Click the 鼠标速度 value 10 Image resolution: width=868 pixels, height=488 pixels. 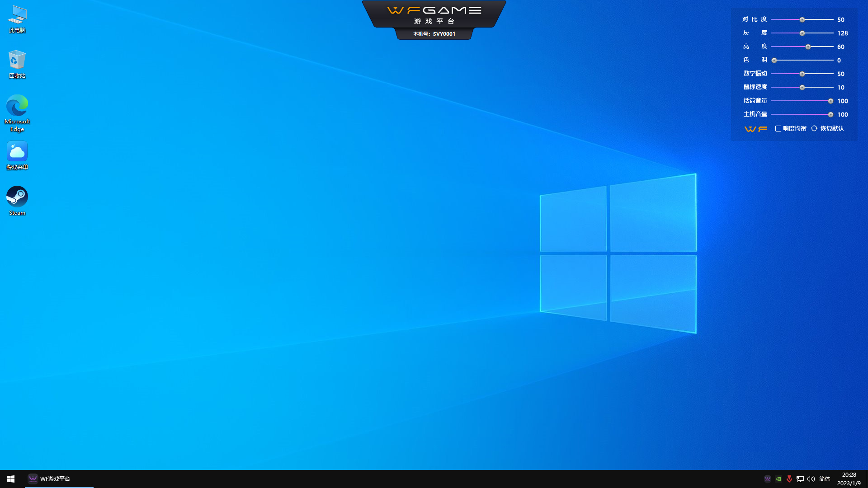pos(841,88)
